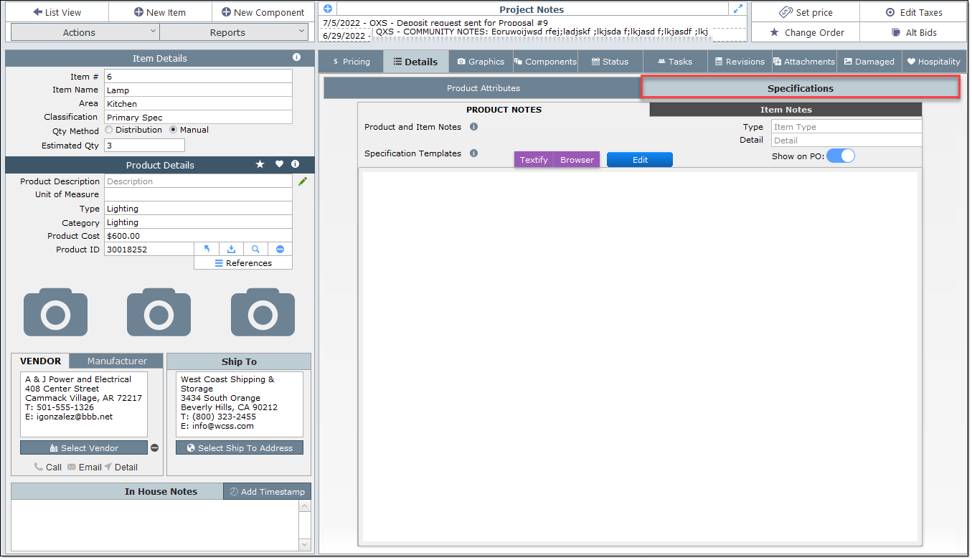Switch to Product Attributes sub-tab
The image size is (972, 560).
pyautogui.click(x=483, y=88)
